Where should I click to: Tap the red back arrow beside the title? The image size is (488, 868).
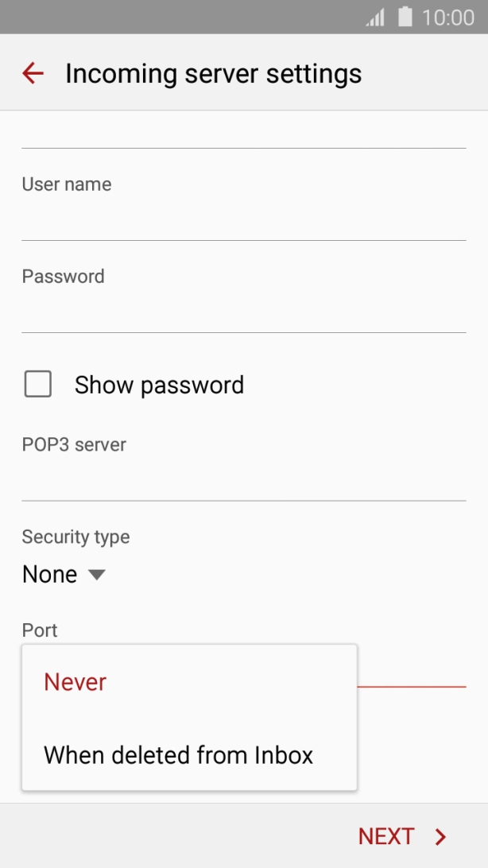[32, 73]
